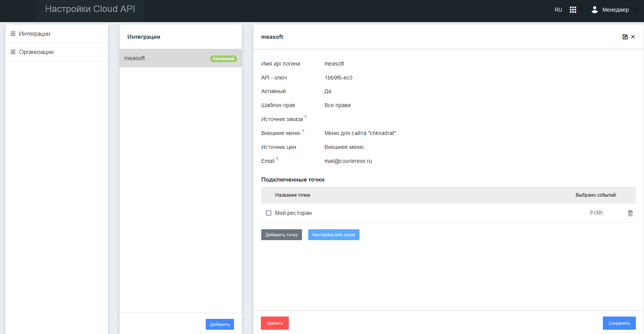Click the Внешнее меню price source value
Image resolution: width=644 pixels, height=334 pixels.
tap(344, 147)
